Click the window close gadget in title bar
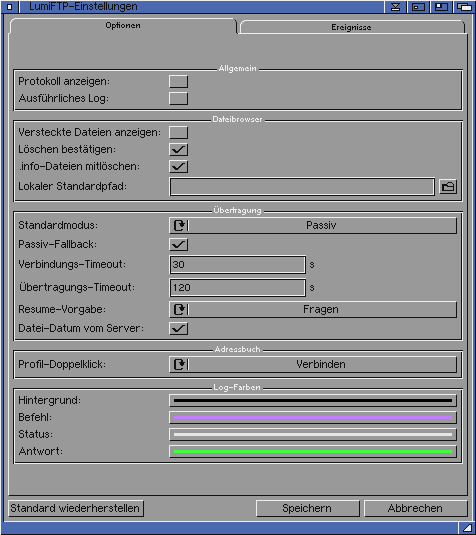 tap(10, 6)
